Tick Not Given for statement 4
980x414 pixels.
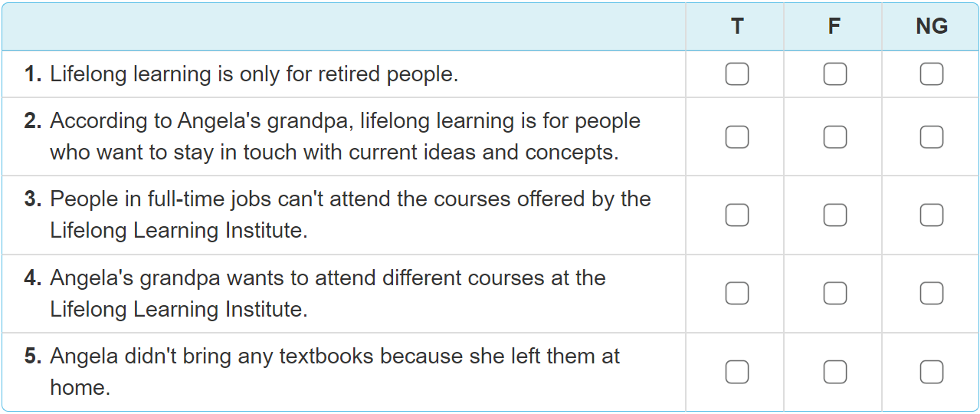click(932, 294)
